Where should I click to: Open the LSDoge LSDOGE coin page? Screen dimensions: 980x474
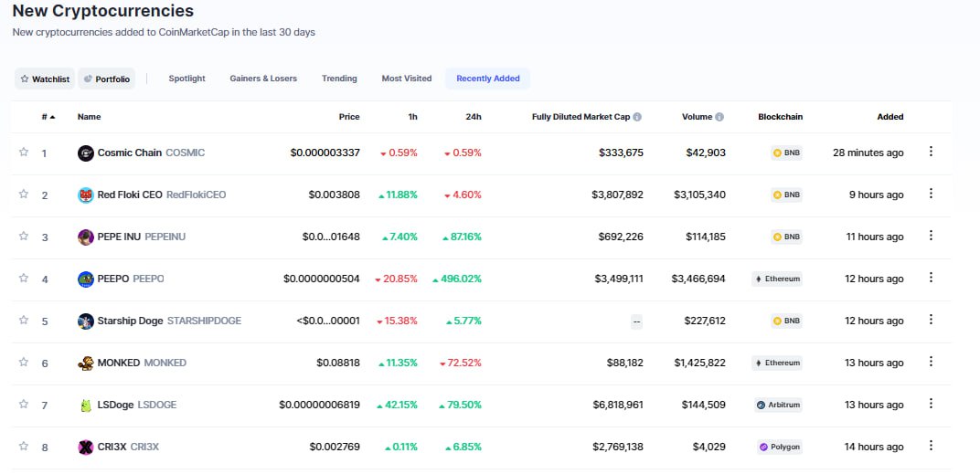coord(137,405)
